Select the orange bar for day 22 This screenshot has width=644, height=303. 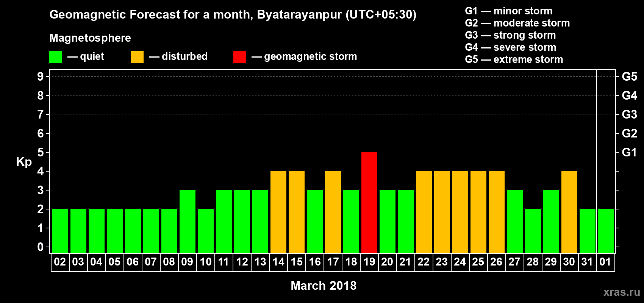[424, 212]
